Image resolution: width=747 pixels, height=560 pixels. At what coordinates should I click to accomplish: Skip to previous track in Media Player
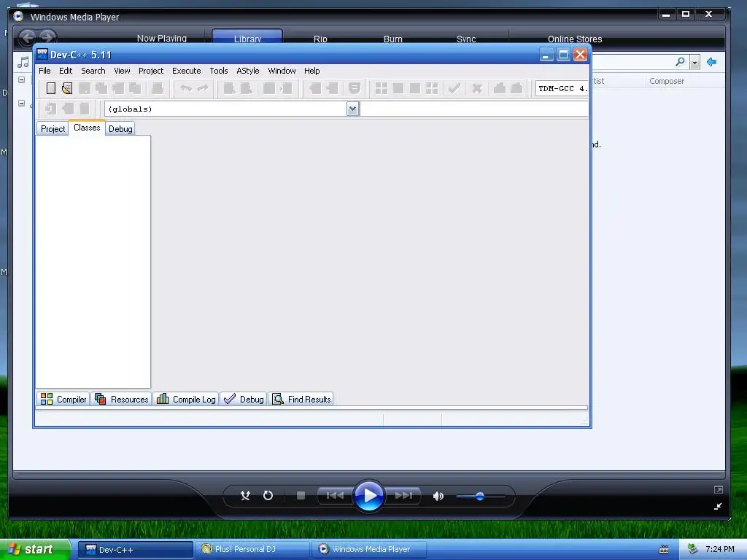click(x=335, y=496)
